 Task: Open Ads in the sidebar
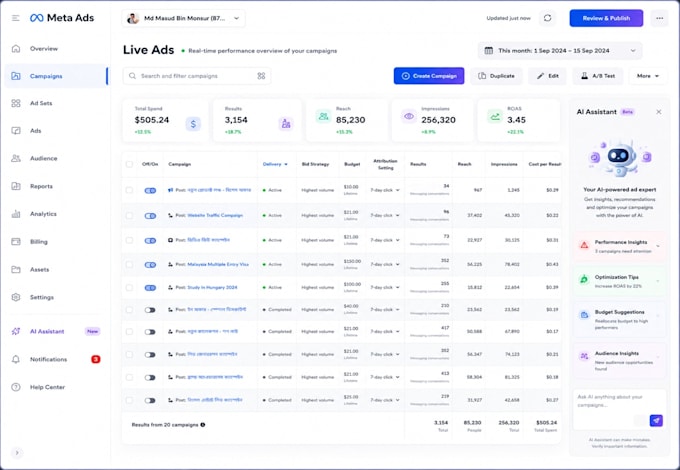36,131
